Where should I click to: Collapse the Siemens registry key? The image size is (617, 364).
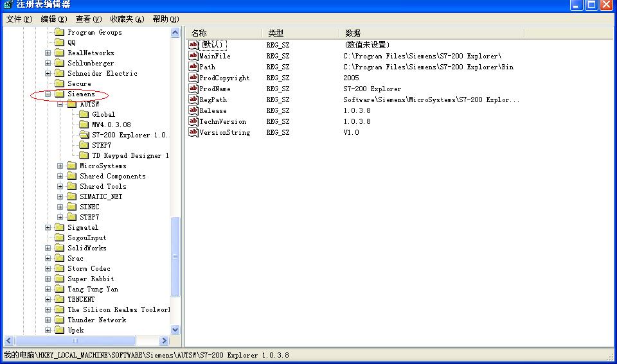(x=48, y=94)
